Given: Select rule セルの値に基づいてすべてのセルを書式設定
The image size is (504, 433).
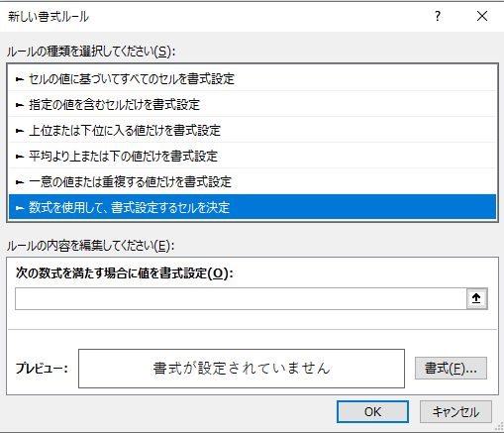Looking at the screenshot, I should click(252, 78).
